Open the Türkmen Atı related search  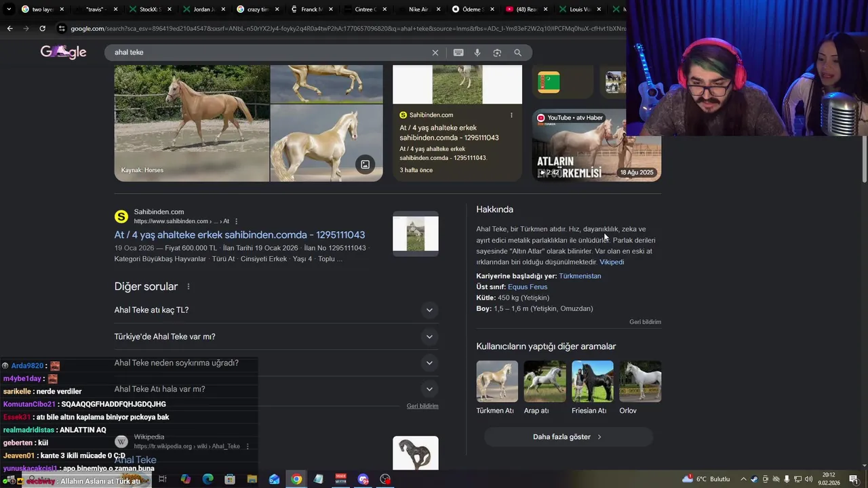click(x=496, y=388)
